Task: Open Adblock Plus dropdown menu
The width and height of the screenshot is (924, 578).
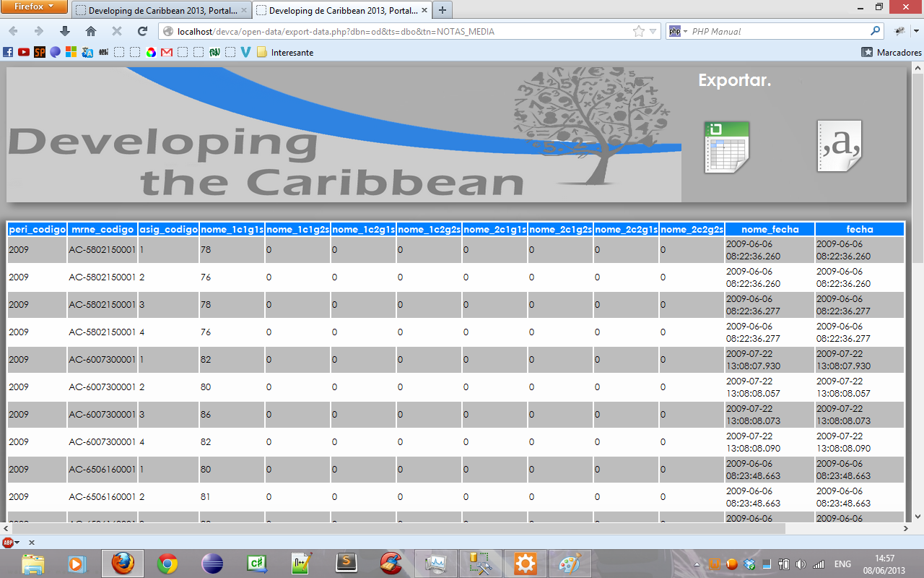Action: 17,542
